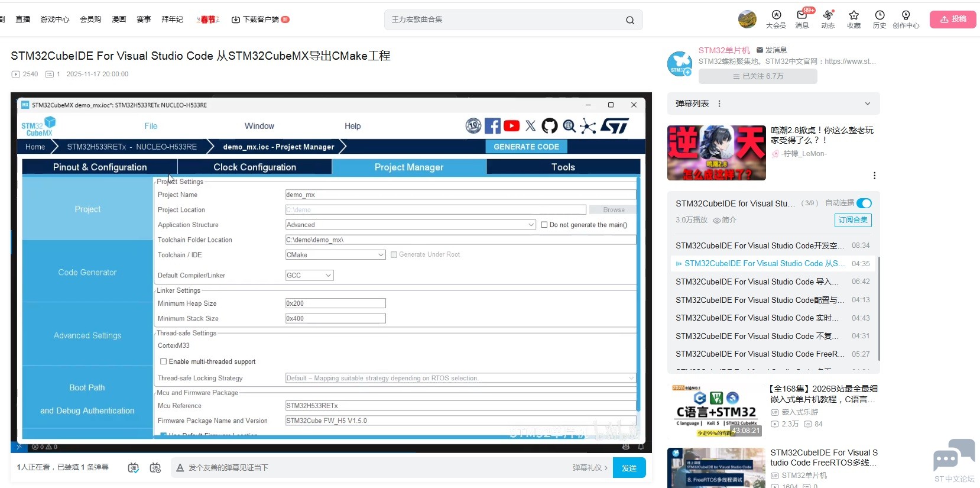Open STM32单片机 uploader avatar
Viewport: 980px width, 488px height.
coord(680,63)
